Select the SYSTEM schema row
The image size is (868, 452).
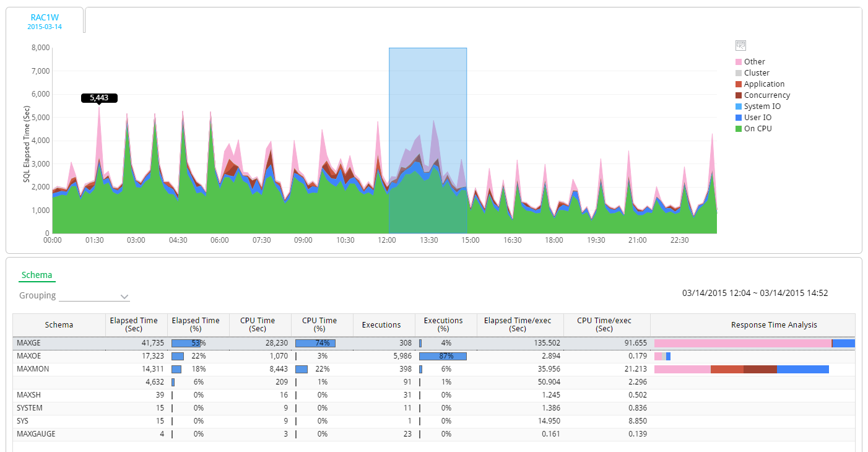point(434,408)
